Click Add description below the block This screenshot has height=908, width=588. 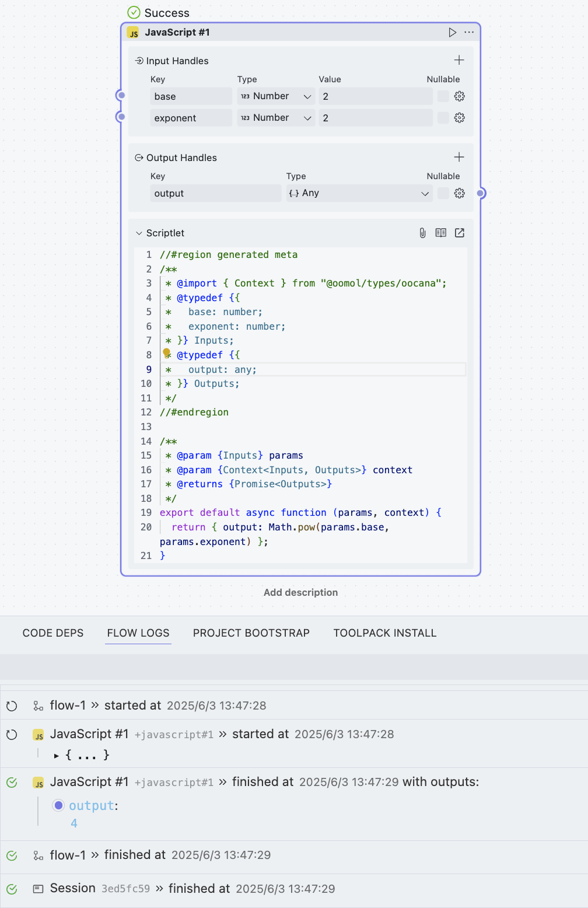pos(300,592)
